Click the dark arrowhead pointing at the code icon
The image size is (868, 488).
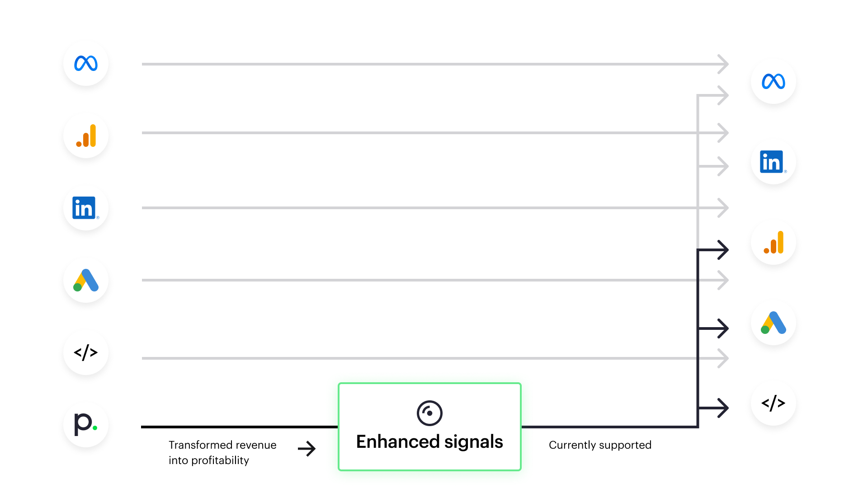(x=722, y=408)
